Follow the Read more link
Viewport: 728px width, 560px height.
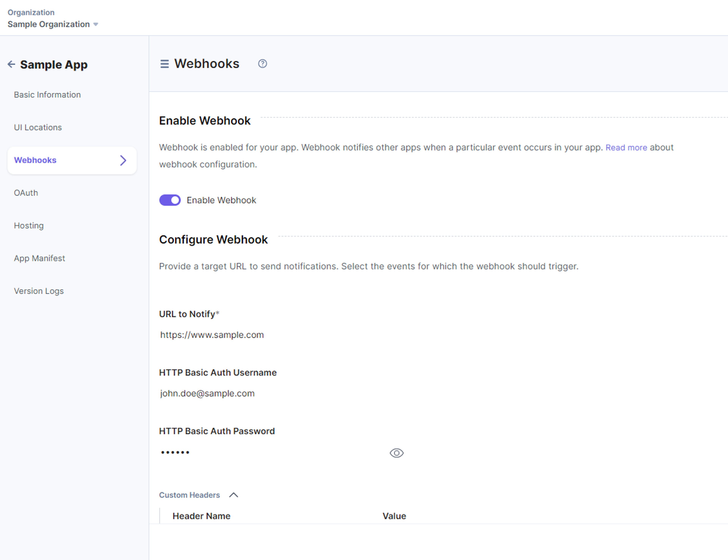click(626, 147)
